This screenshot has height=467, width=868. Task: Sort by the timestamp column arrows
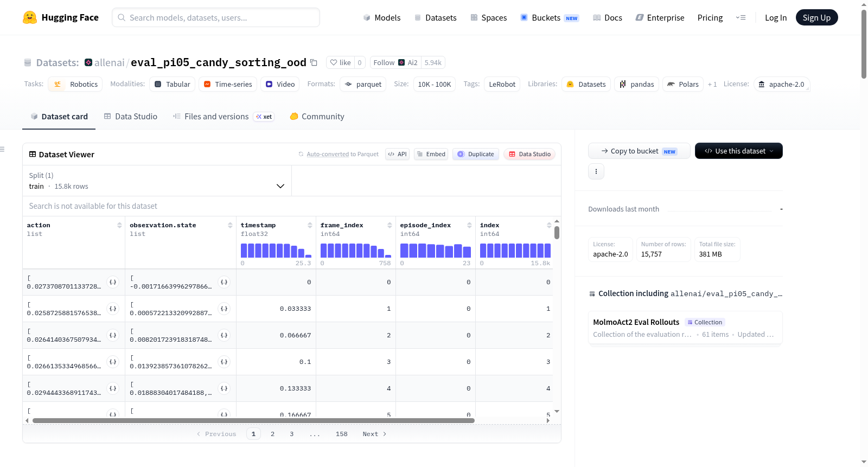pyautogui.click(x=310, y=225)
